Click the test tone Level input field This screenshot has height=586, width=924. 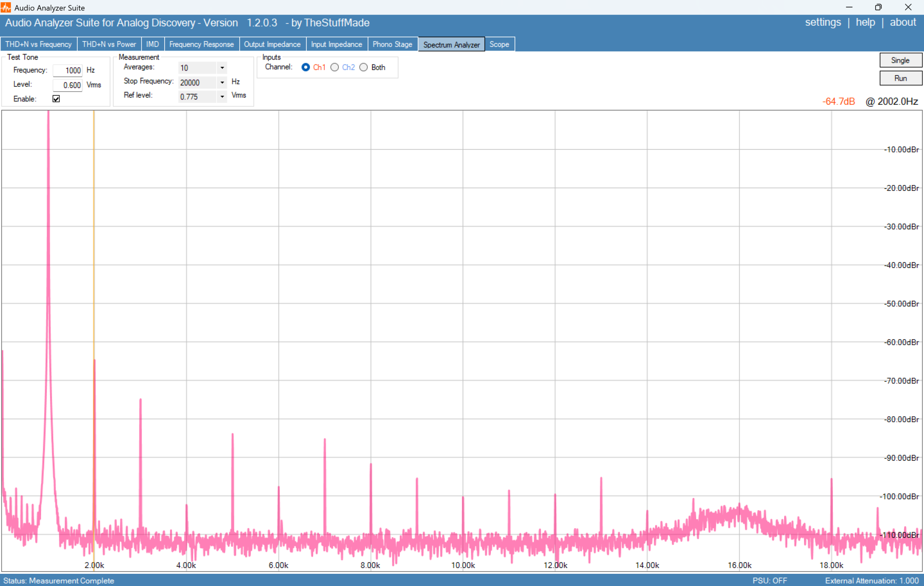pyautogui.click(x=68, y=85)
